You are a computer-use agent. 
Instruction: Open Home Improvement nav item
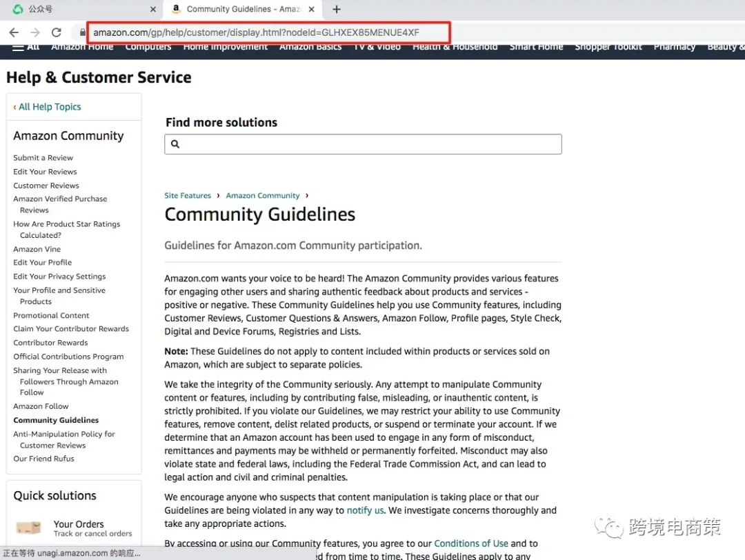225,47
